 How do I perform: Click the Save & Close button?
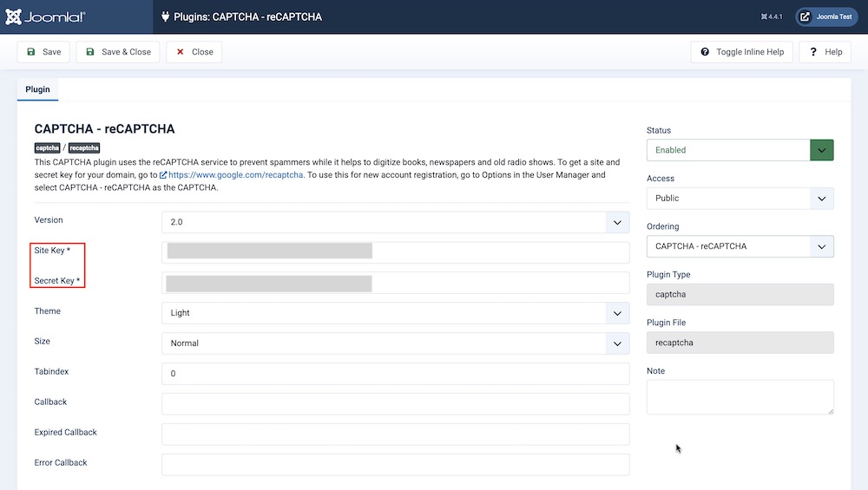pyautogui.click(x=117, y=52)
